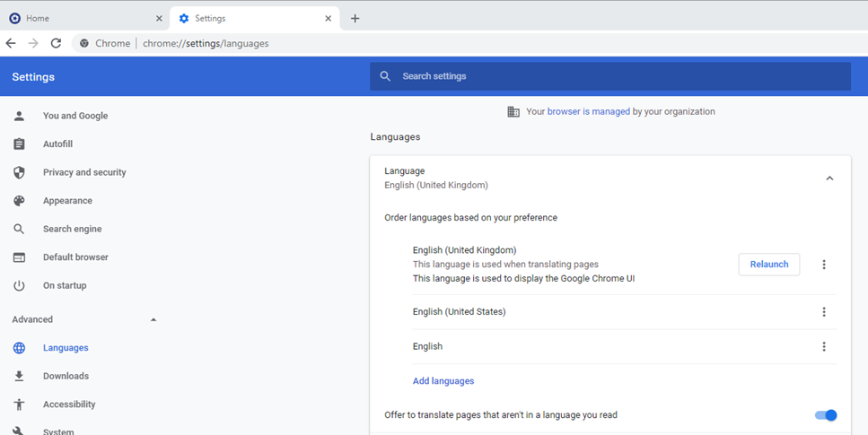Toggle offer to translate pages switch
868x435 pixels.
click(826, 415)
